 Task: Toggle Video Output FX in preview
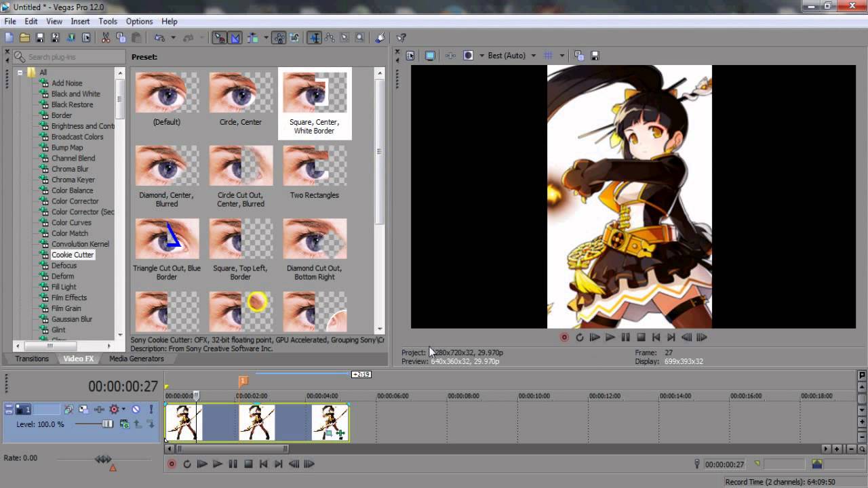click(x=450, y=56)
